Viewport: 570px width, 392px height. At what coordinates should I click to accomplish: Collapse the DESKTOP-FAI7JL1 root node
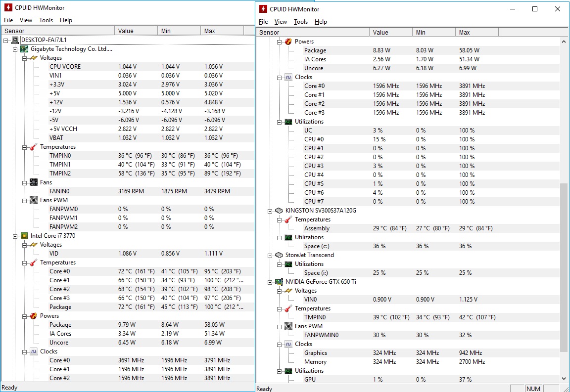click(x=6, y=41)
